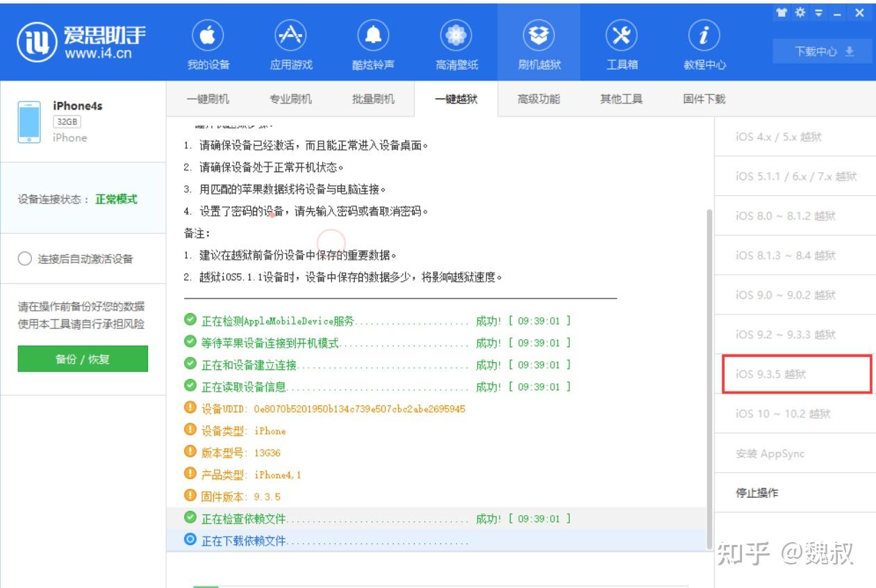
Task: Switch to 其他工具 tab
Action: pyautogui.click(x=621, y=99)
